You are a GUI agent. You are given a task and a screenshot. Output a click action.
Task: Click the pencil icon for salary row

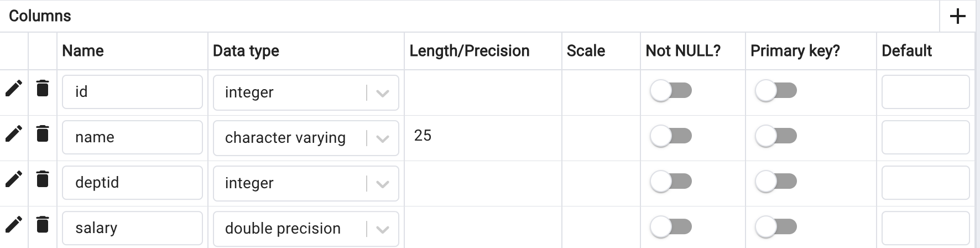coord(14,224)
